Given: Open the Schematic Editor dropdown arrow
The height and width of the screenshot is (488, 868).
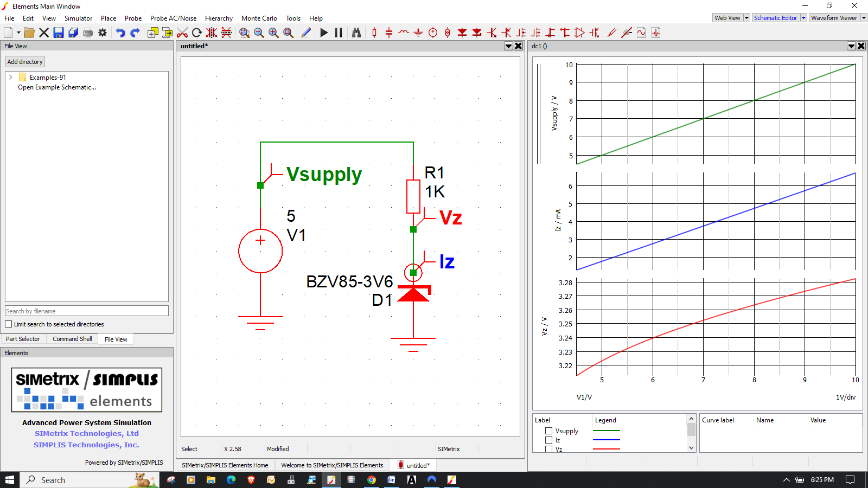Looking at the screenshot, I should pos(803,18).
